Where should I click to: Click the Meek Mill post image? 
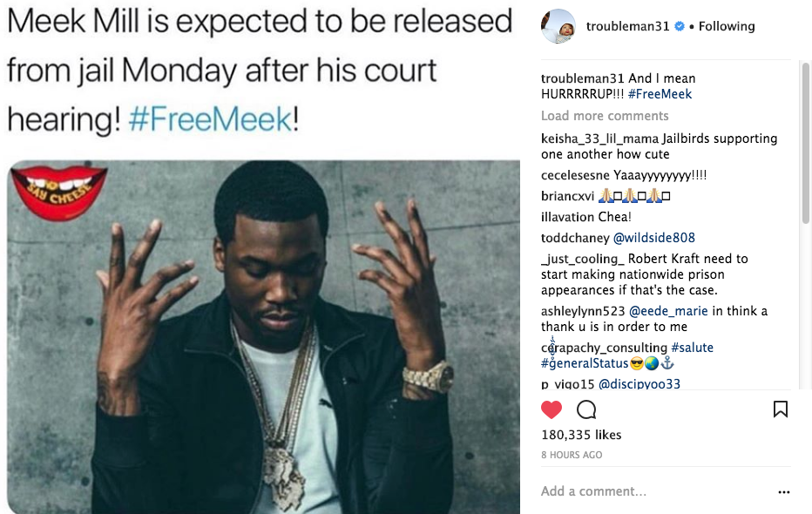tap(263, 336)
